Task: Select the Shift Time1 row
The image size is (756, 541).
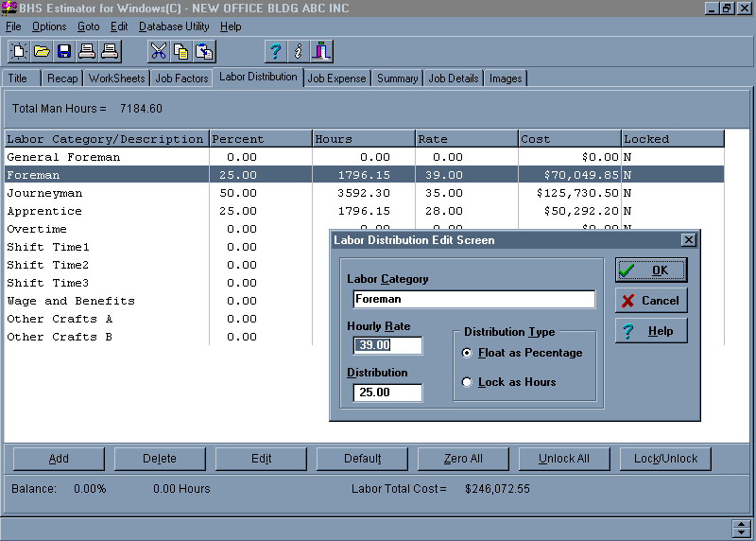Action: (166, 247)
